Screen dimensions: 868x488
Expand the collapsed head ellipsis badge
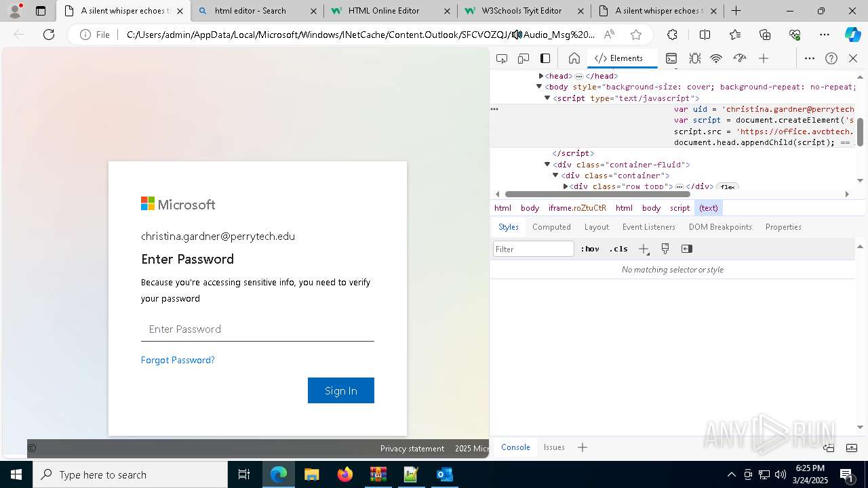(x=579, y=76)
